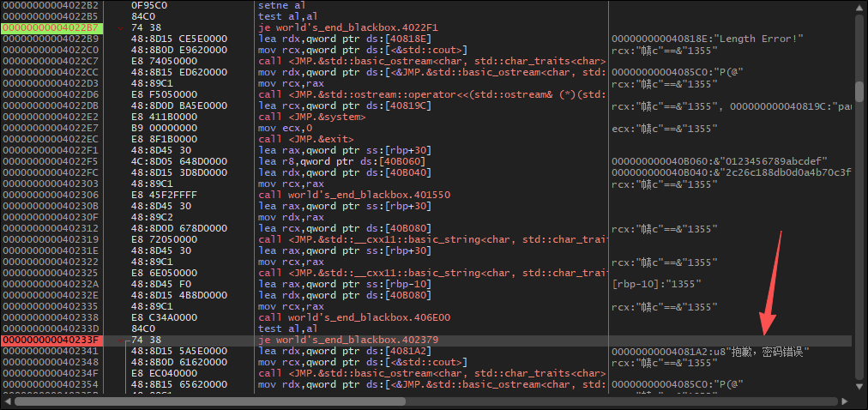Select je world's_end_blackbox.402379 instruction line
Screen dimensions: 868x410
pos(338,340)
